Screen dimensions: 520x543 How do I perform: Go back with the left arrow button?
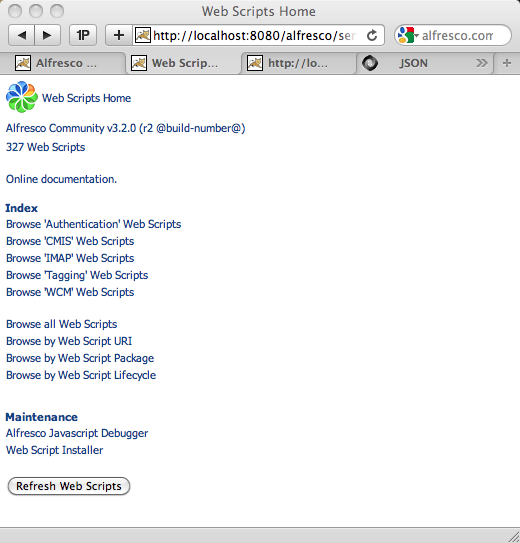(x=21, y=35)
